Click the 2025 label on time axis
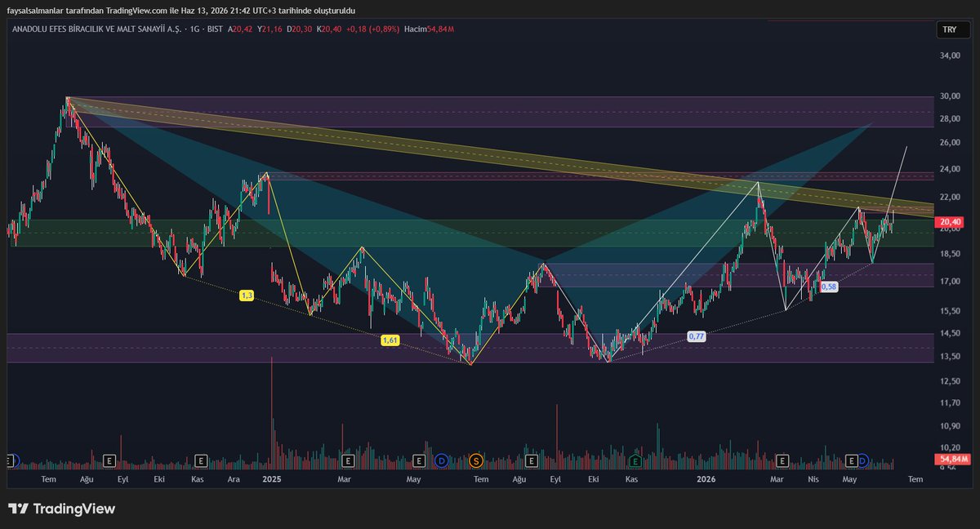 273,480
